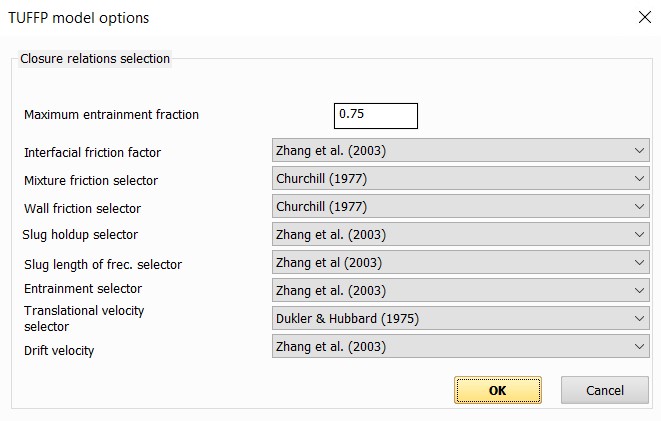Screen dimensions: 661x421
Task: Open the Interfacial friction factor dropdown
Action: coord(460,151)
